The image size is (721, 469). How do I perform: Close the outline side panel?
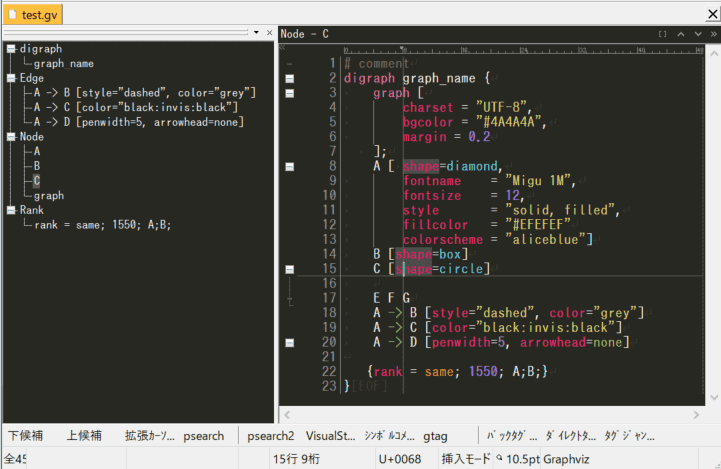pos(269,33)
